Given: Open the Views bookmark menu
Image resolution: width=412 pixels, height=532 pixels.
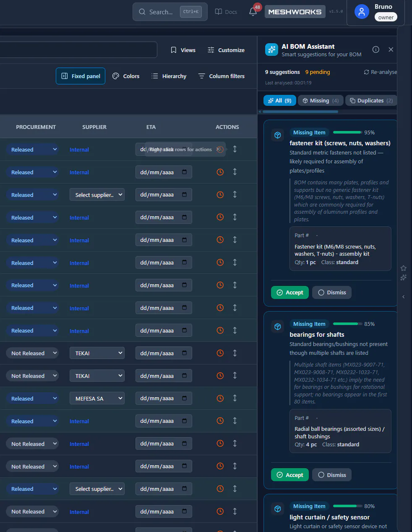Looking at the screenshot, I should (183, 50).
